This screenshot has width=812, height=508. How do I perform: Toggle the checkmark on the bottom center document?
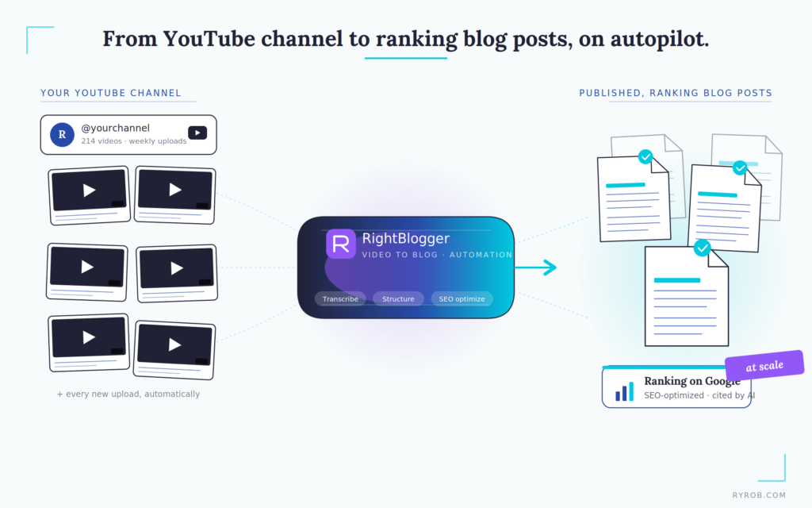click(x=703, y=248)
